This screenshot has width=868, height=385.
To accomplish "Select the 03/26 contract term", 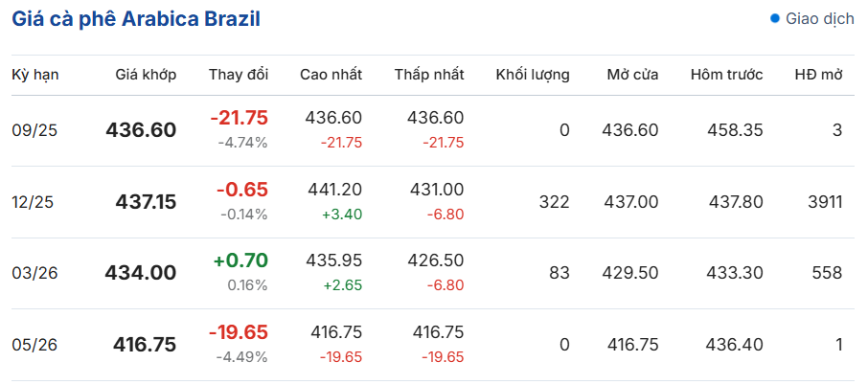I will 34,273.
